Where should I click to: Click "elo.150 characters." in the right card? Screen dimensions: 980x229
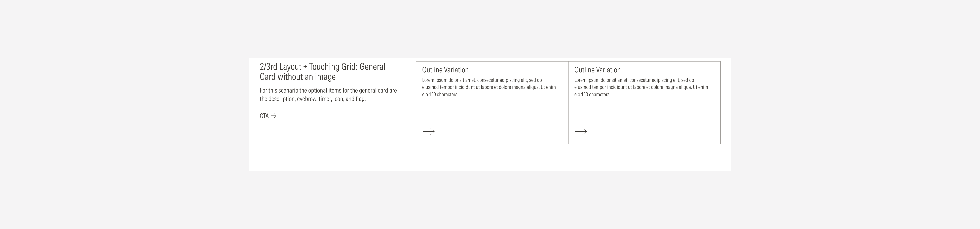(592, 95)
